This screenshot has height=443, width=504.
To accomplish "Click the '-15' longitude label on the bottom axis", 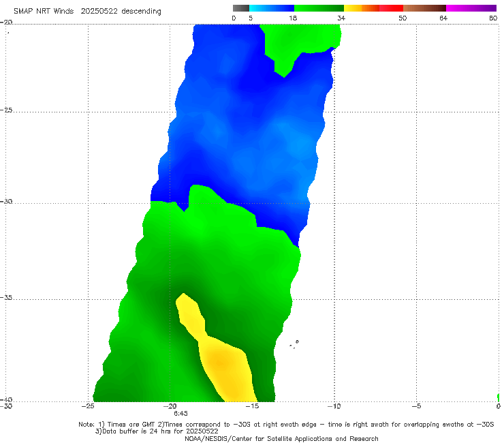I will 252,406.
